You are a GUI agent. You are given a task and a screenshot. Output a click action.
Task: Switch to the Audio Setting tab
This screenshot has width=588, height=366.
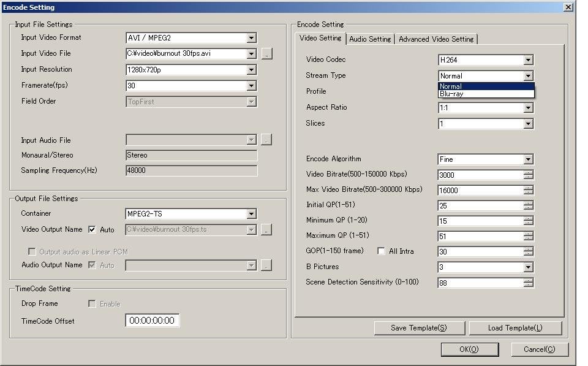point(370,39)
